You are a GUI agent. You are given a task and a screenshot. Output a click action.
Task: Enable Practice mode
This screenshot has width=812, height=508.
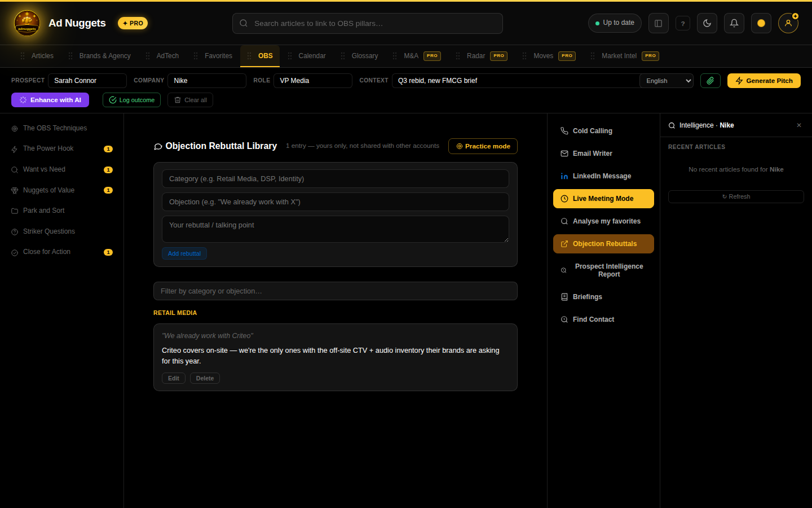point(483,146)
